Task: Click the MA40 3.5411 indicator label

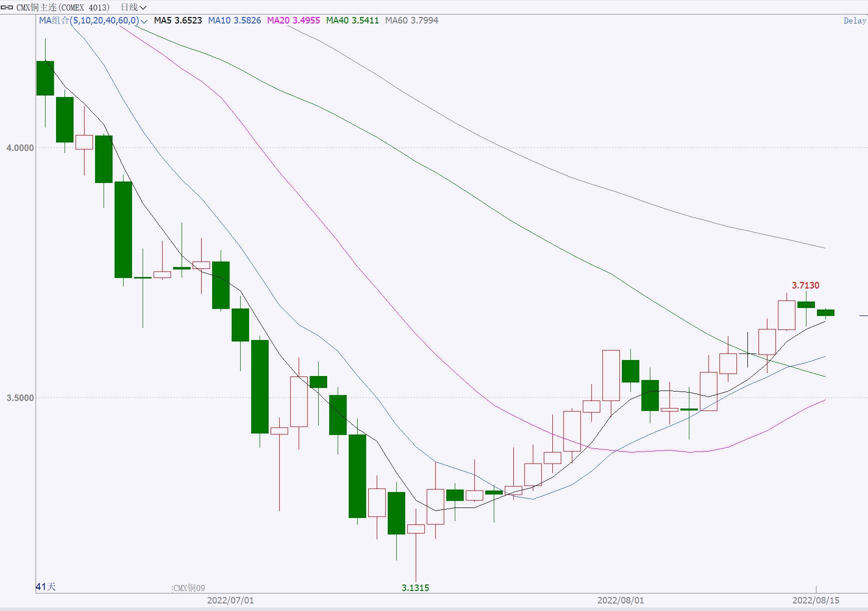Action: [353, 20]
